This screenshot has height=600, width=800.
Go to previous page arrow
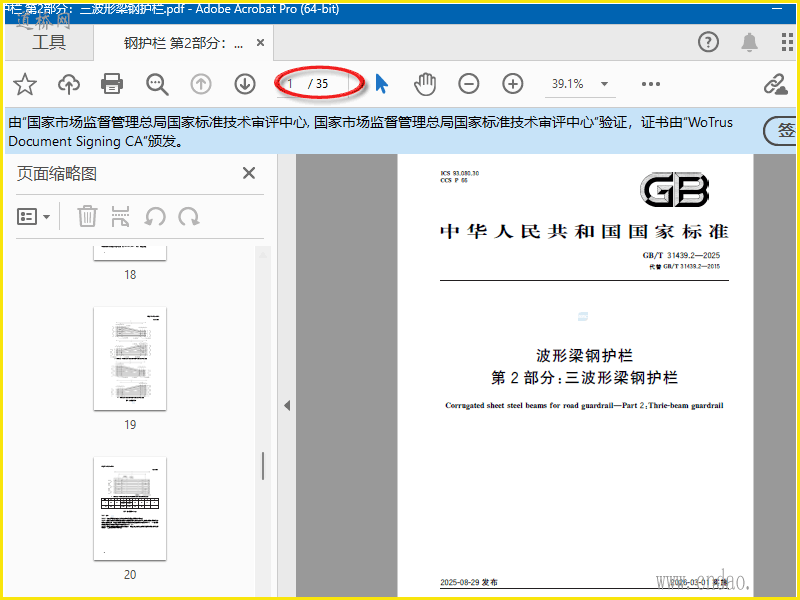(x=201, y=84)
